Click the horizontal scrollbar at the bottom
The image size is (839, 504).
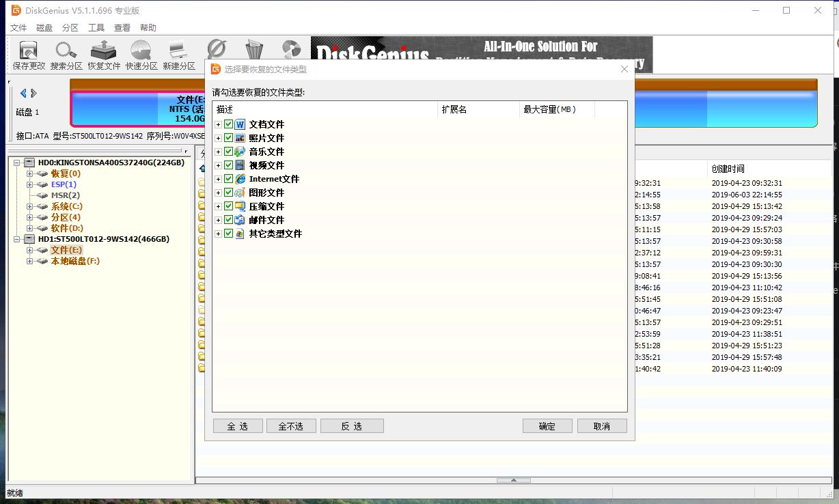[x=512, y=480]
